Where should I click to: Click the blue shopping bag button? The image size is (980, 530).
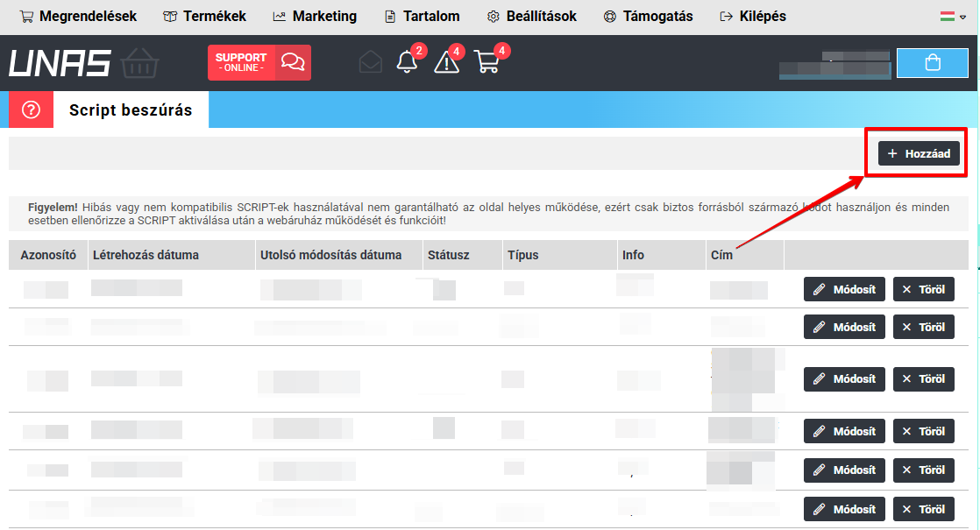933,62
